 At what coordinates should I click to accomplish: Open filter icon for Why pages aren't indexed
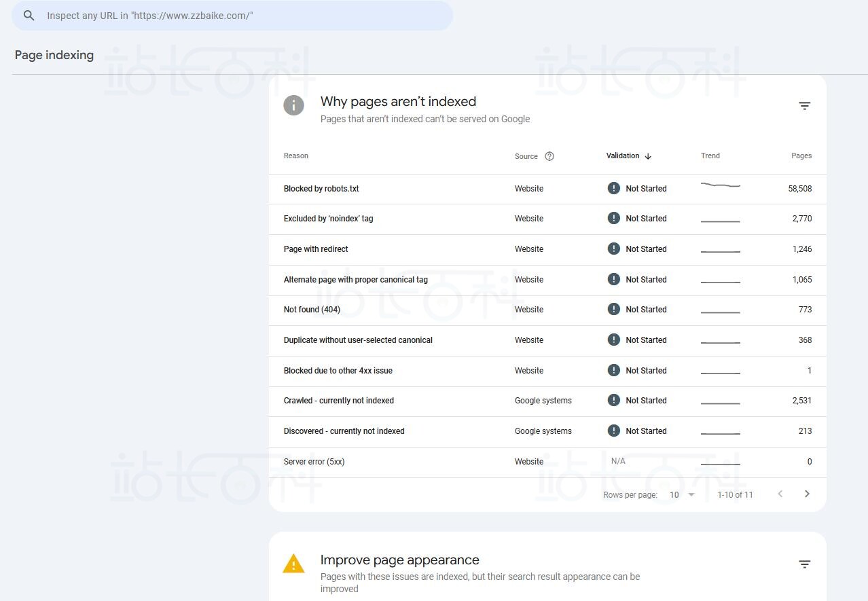pos(804,106)
